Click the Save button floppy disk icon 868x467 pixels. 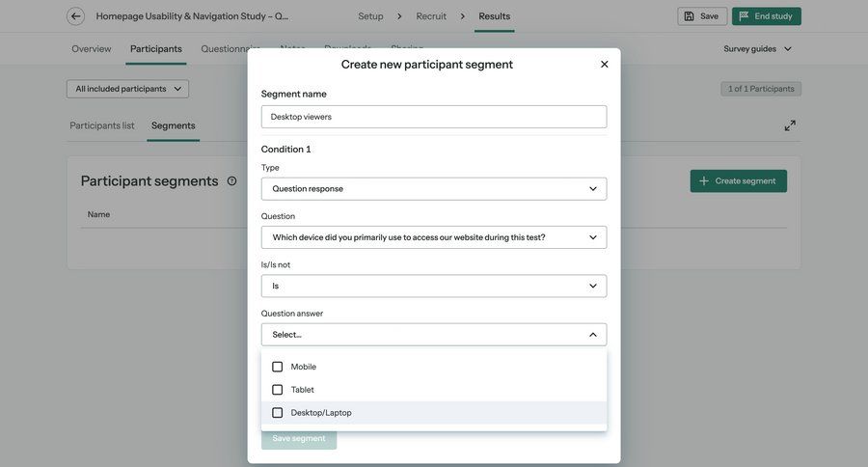coord(690,16)
